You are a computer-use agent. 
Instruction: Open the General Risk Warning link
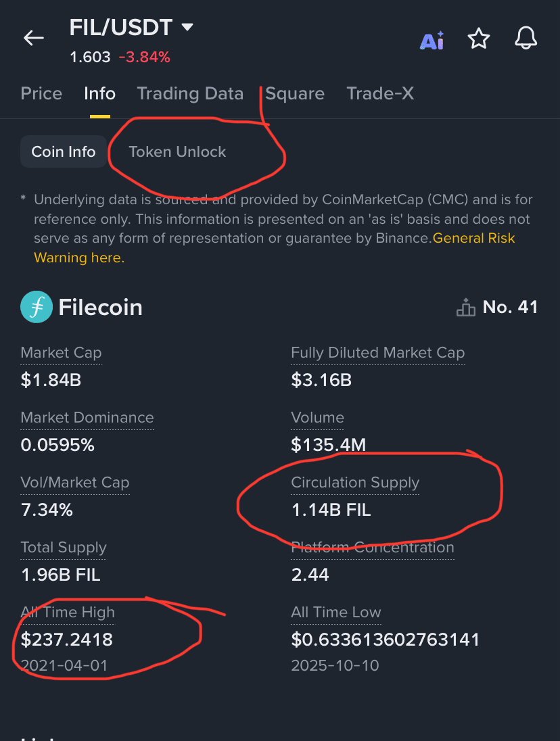(275, 247)
